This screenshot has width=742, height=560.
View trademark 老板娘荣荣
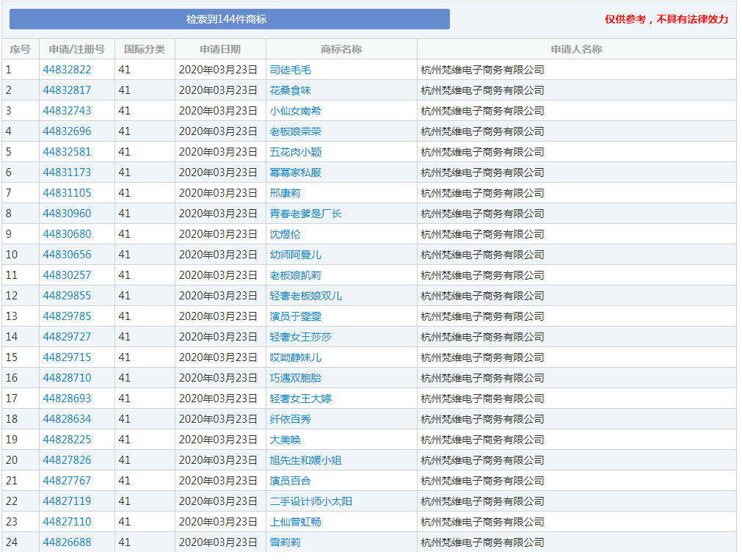(295, 131)
